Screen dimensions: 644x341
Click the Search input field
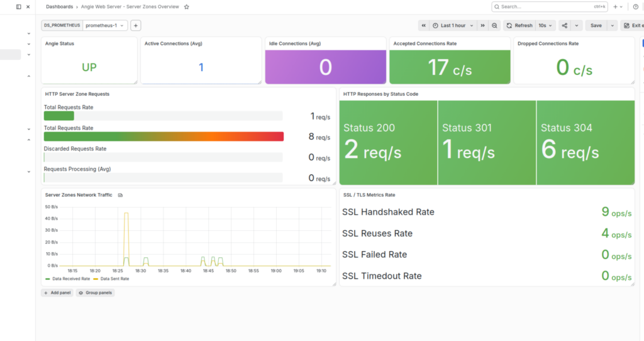(x=550, y=6)
